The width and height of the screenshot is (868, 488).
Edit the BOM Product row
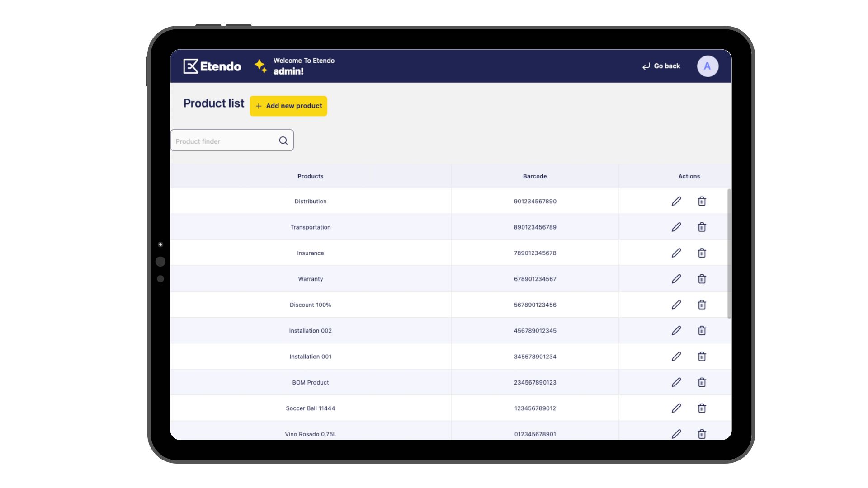(676, 382)
